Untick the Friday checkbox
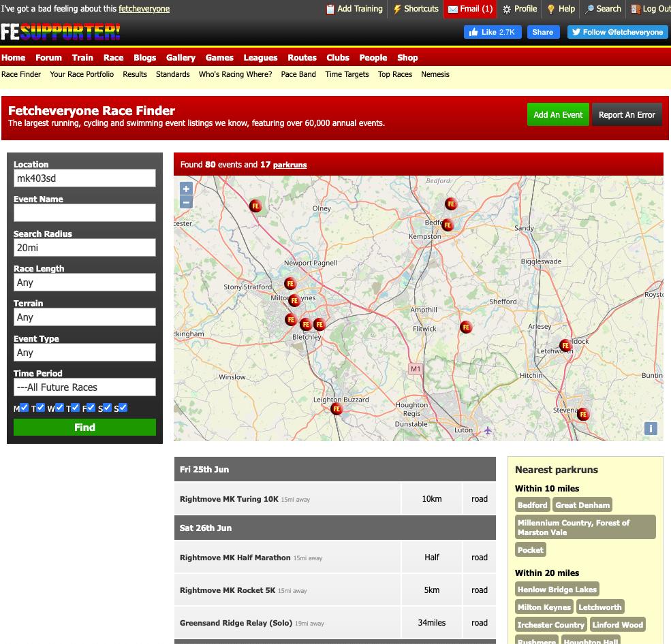The image size is (671, 644). [91, 408]
